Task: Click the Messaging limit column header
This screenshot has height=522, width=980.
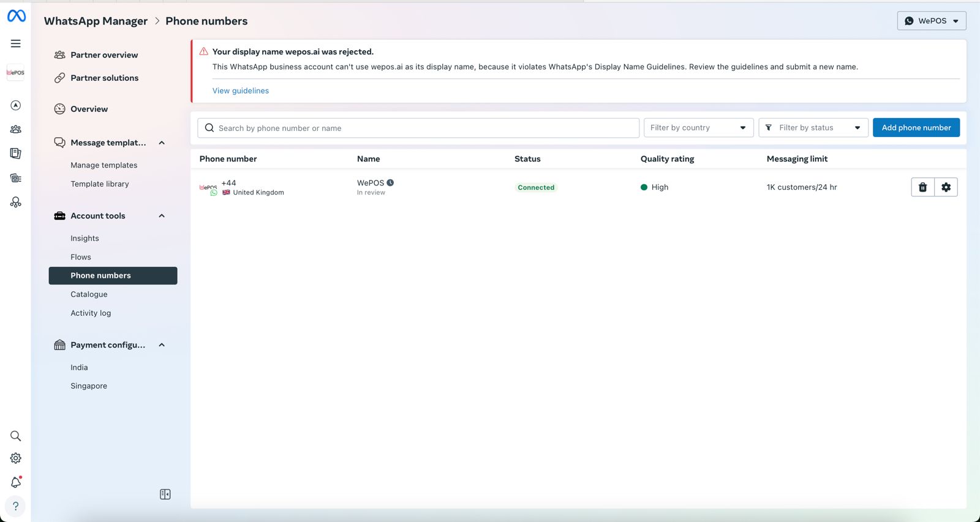Action: (x=797, y=158)
